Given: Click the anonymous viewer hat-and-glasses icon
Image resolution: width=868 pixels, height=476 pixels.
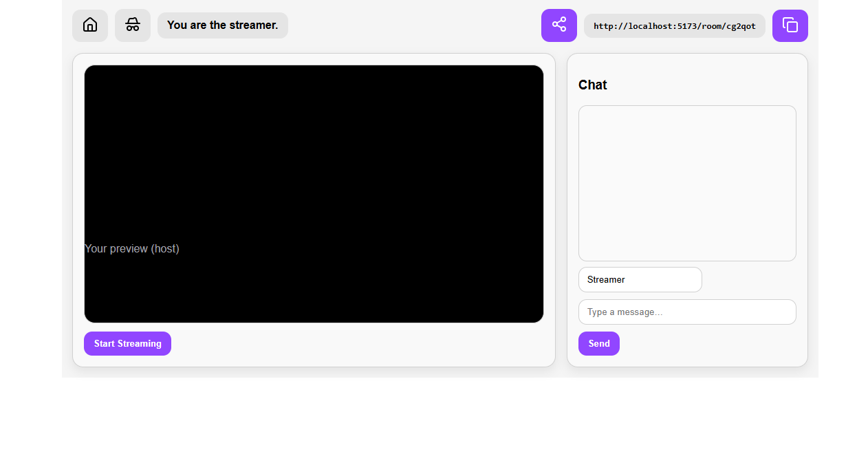Looking at the screenshot, I should point(133,25).
